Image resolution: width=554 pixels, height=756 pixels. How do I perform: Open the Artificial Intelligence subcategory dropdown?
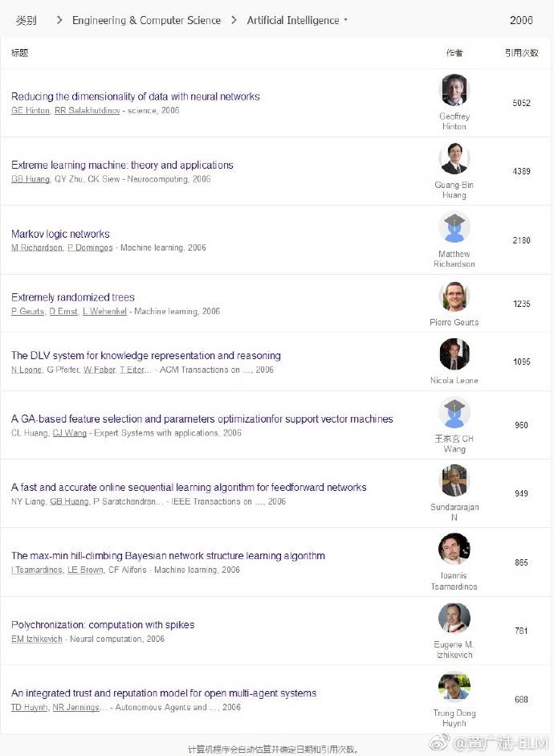(x=297, y=20)
